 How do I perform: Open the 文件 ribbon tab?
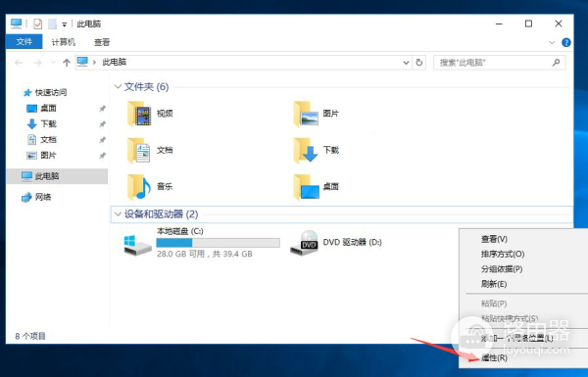tap(24, 41)
